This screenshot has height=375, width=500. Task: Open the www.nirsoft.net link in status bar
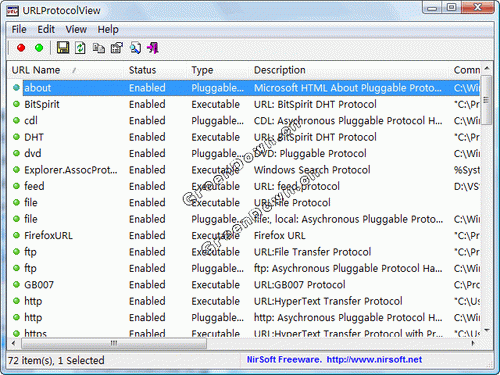(374, 360)
